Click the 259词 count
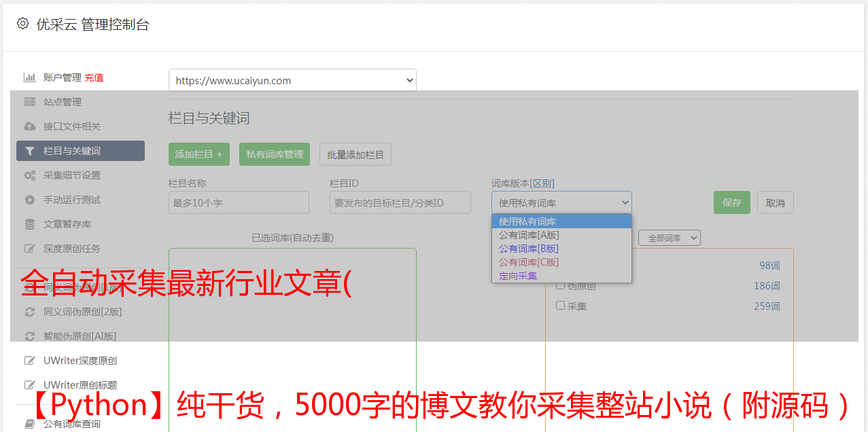Image resolution: width=868 pixels, height=432 pixels. click(x=767, y=306)
